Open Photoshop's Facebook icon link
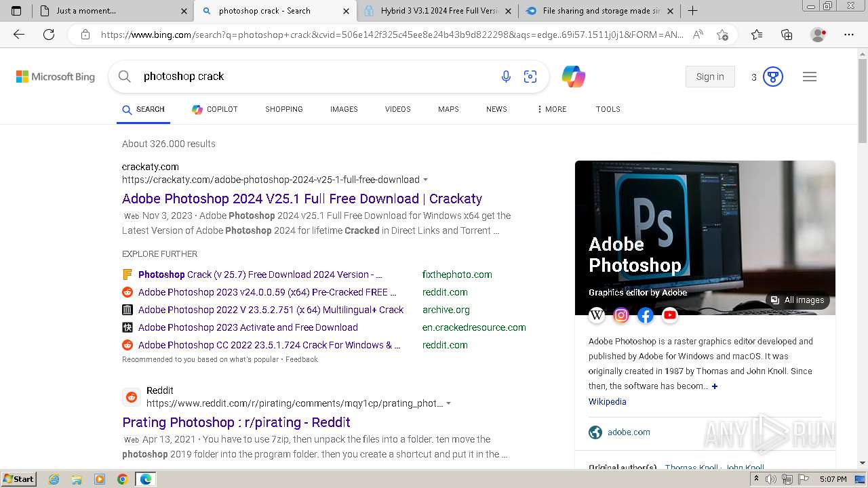The height and width of the screenshot is (488, 868). (646, 314)
